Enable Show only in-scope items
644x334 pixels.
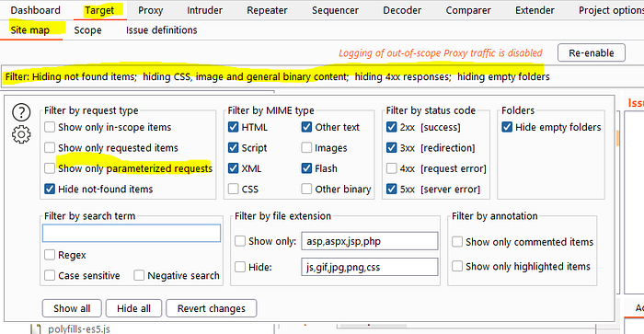click(50, 127)
